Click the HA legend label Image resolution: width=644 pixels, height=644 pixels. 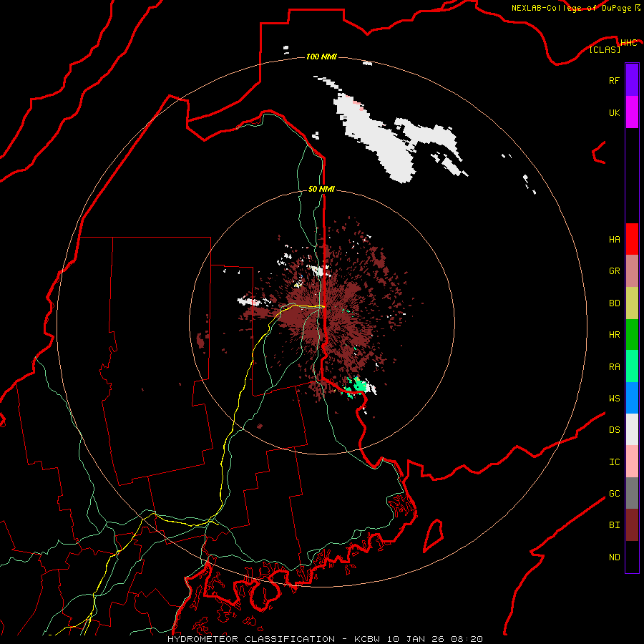point(614,240)
